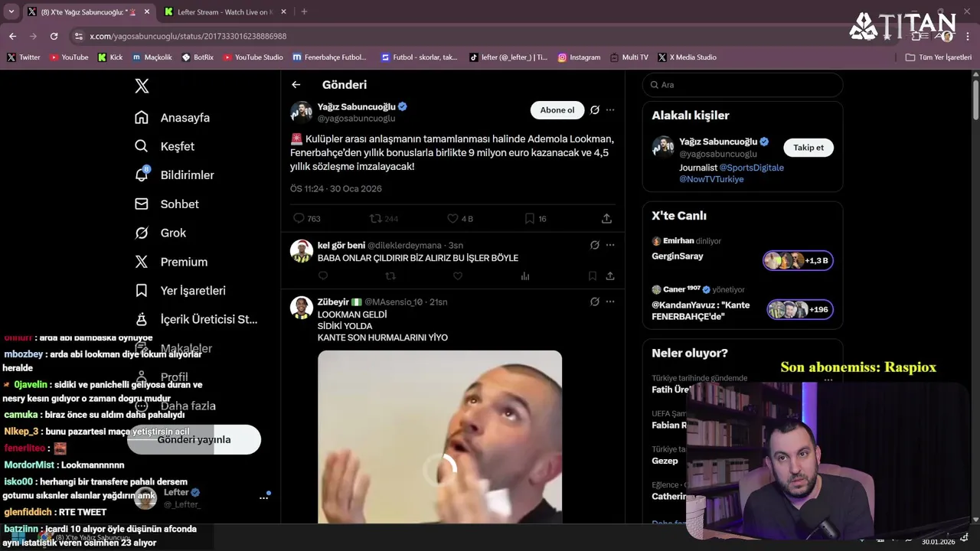Open @NowTVTurkiye link
Image resolution: width=980 pixels, height=551 pixels.
[x=711, y=179]
